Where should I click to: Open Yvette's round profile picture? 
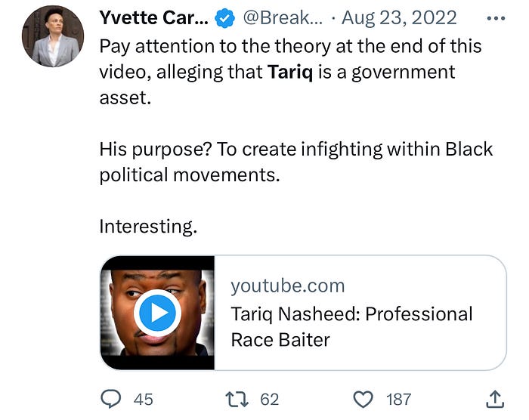(53, 36)
